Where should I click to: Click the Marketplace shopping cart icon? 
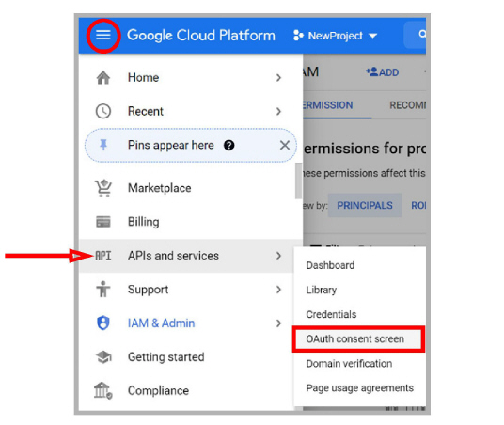point(103,188)
